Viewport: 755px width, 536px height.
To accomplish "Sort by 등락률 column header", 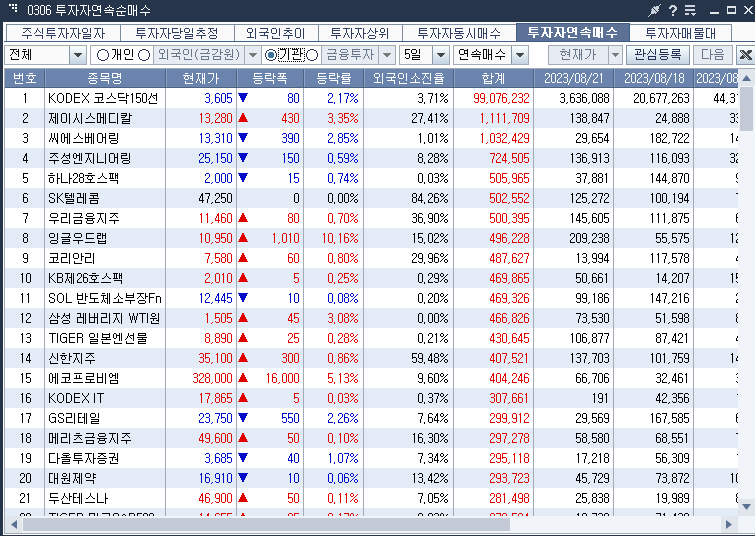I will (x=334, y=78).
